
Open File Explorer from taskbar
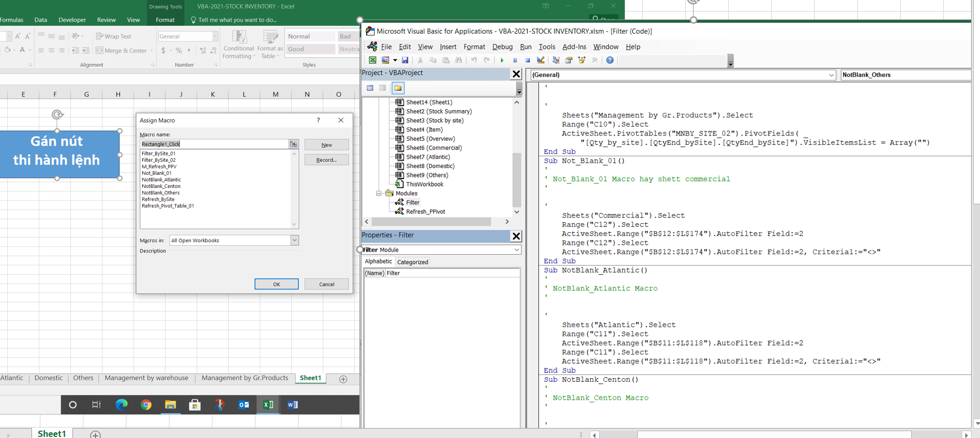tap(171, 404)
